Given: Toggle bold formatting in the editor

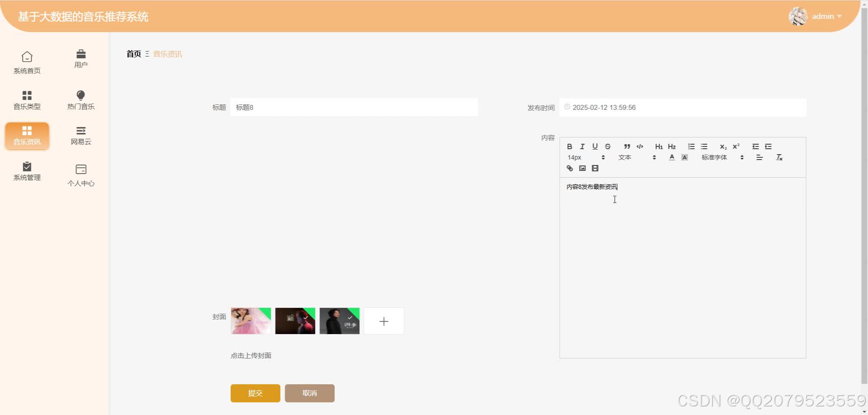Looking at the screenshot, I should 570,146.
